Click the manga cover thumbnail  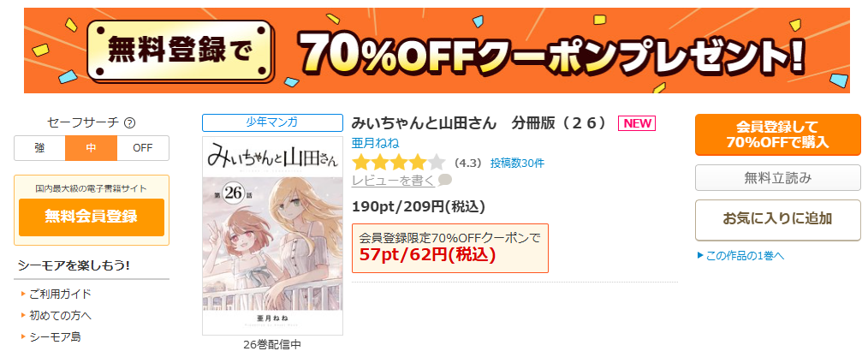tap(272, 235)
